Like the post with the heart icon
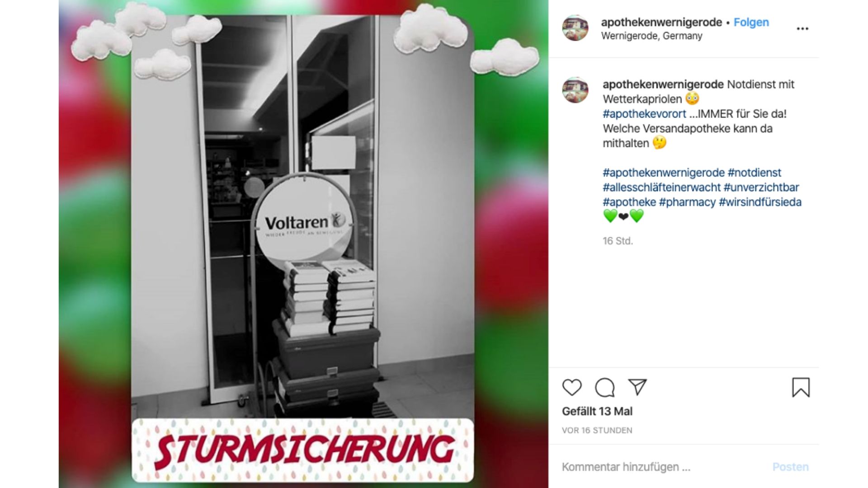 [x=572, y=388]
